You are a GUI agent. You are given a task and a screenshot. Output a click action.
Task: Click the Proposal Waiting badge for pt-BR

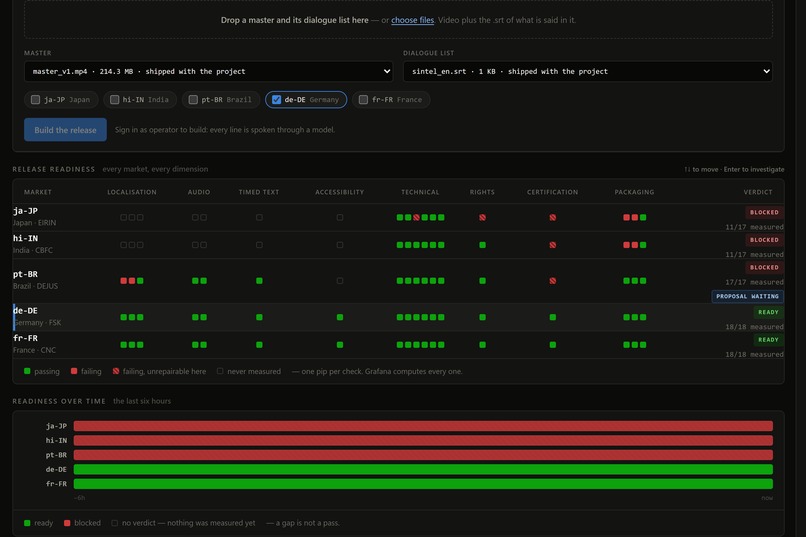click(747, 297)
